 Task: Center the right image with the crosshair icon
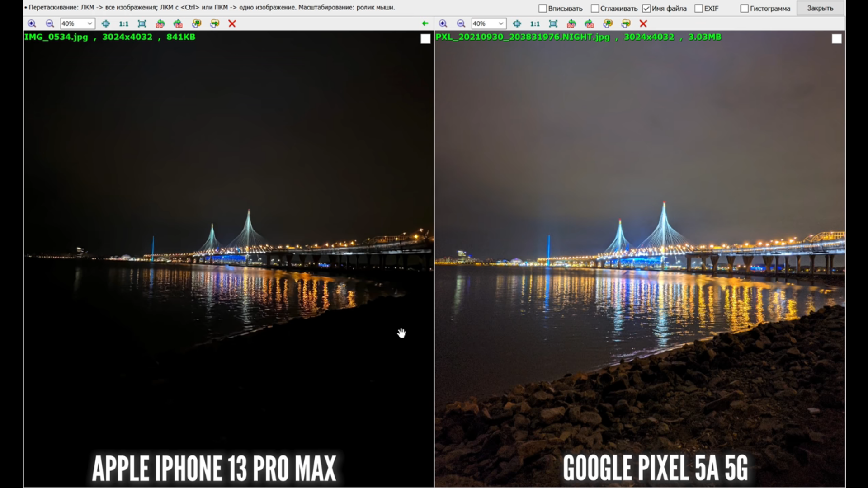point(517,23)
